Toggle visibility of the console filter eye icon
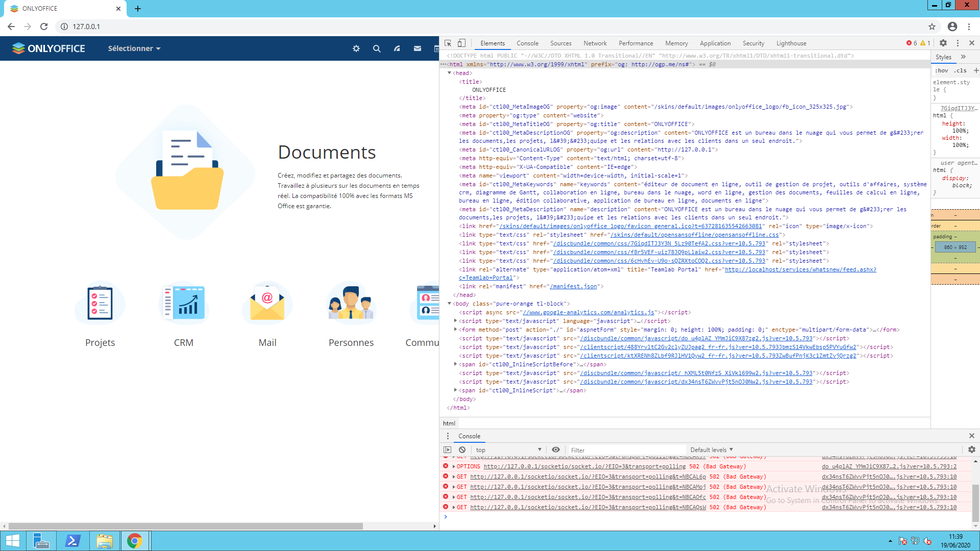980x551 pixels. point(556,449)
